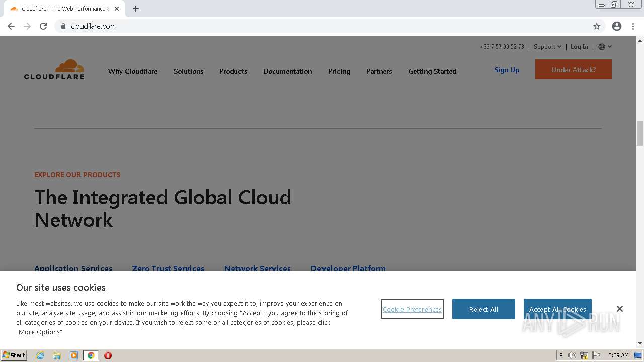Open Internet Explorer from taskbar
This screenshot has width=644, height=362.
(40, 355)
